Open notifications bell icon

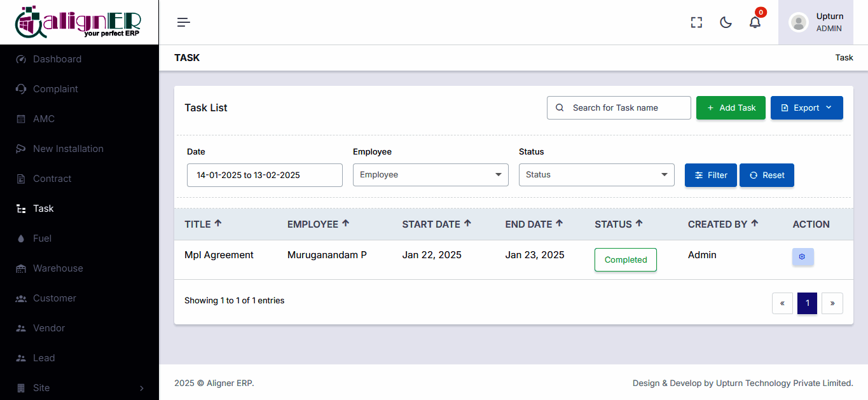point(755,22)
